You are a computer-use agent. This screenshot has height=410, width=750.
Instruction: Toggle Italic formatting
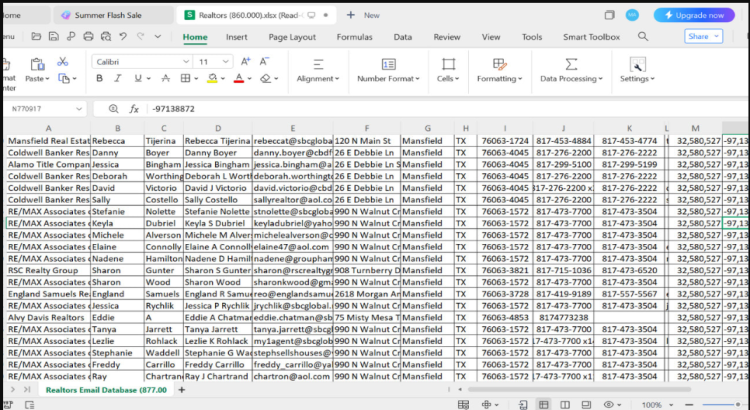[118, 78]
